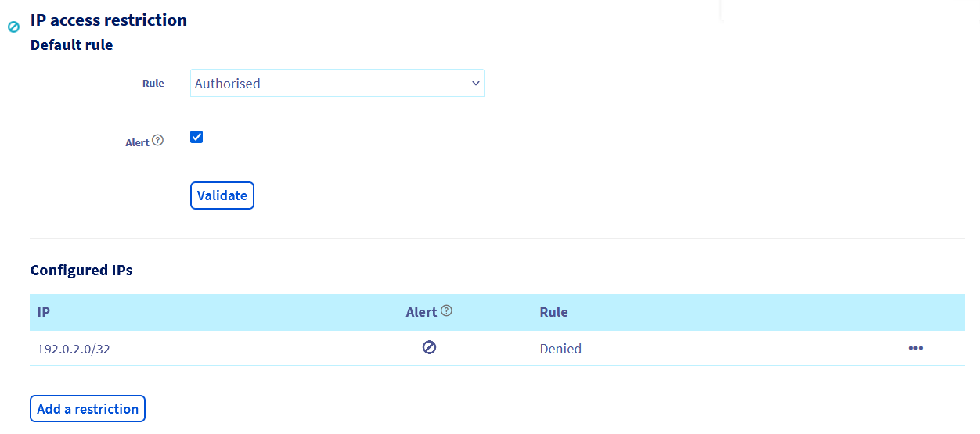Select the IP column header
This screenshot has width=980, height=434.
[x=44, y=312]
